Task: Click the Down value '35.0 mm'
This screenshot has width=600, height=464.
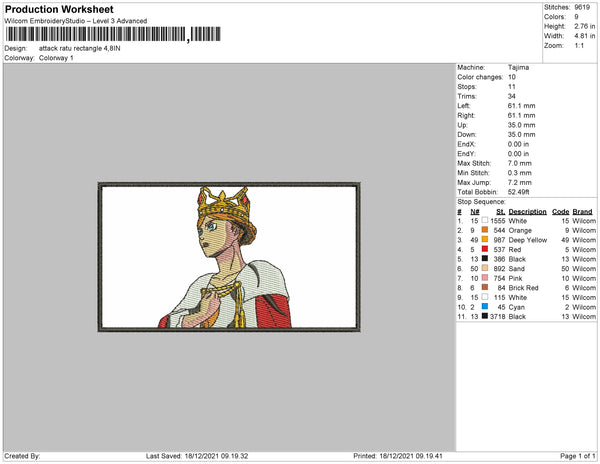Action: [x=522, y=135]
